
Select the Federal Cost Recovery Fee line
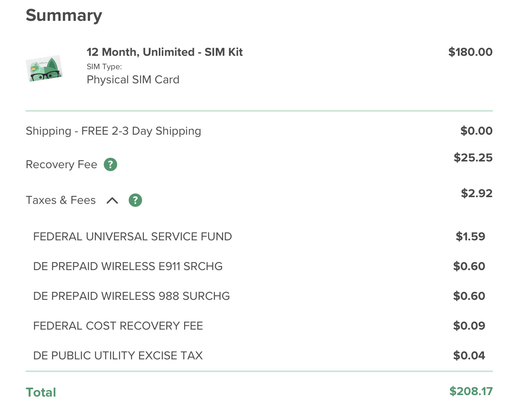(x=118, y=326)
